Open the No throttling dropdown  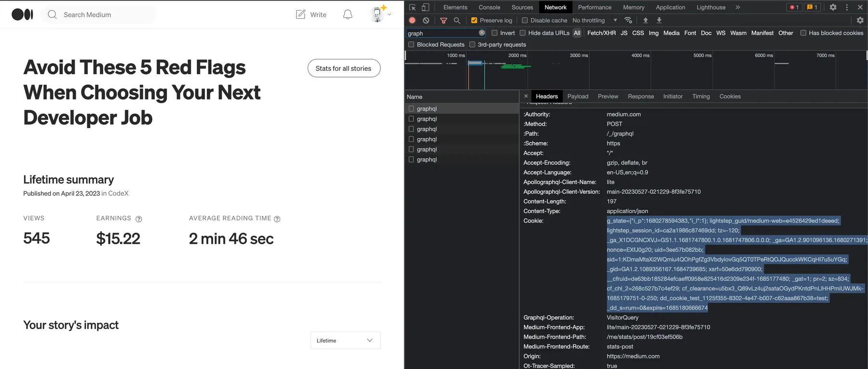pyautogui.click(x=595, y=20)
